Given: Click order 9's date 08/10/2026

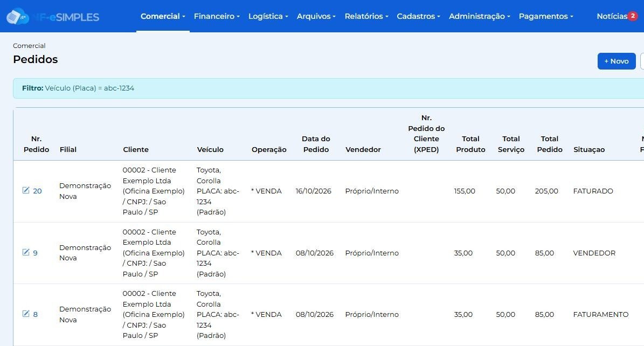Looking at the screenshot, I should [315, 253].
